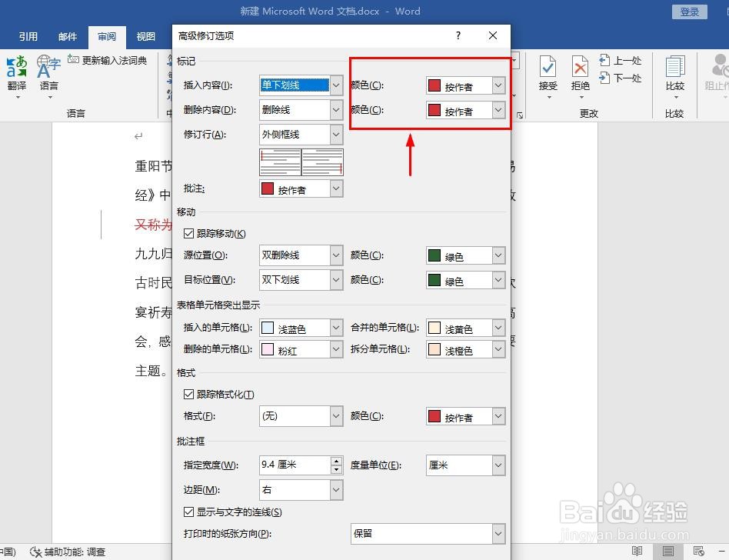Increase 指定宽度 value with up stepper
This screenshot has height=560, width=729.
click(336, 460)
